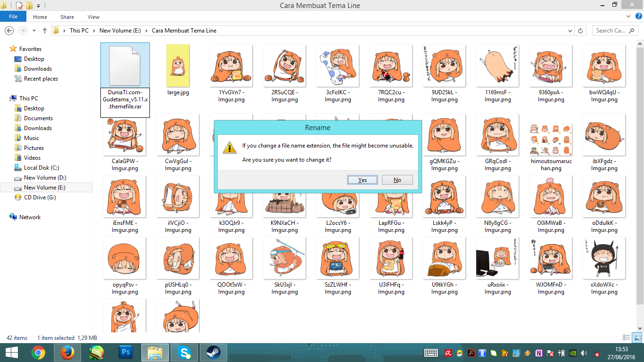Select Local Disk (C:) drive
Viewport: 644px width, 362px height.
point(41,168)
